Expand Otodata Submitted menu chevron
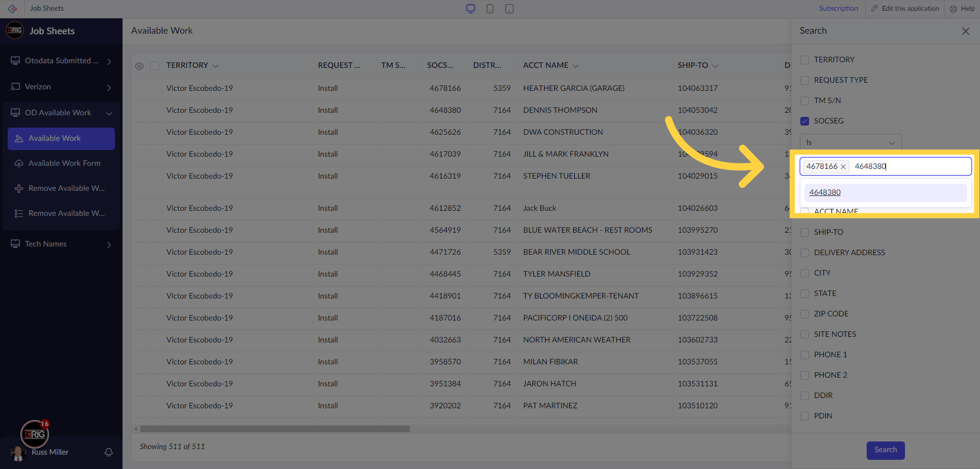Screen dimensions: 980x469 click(x=109, y=61)
